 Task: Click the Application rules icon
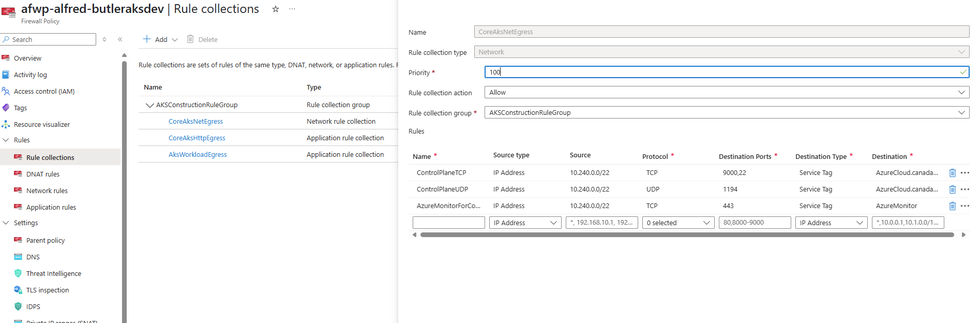[x=18, y=207]
